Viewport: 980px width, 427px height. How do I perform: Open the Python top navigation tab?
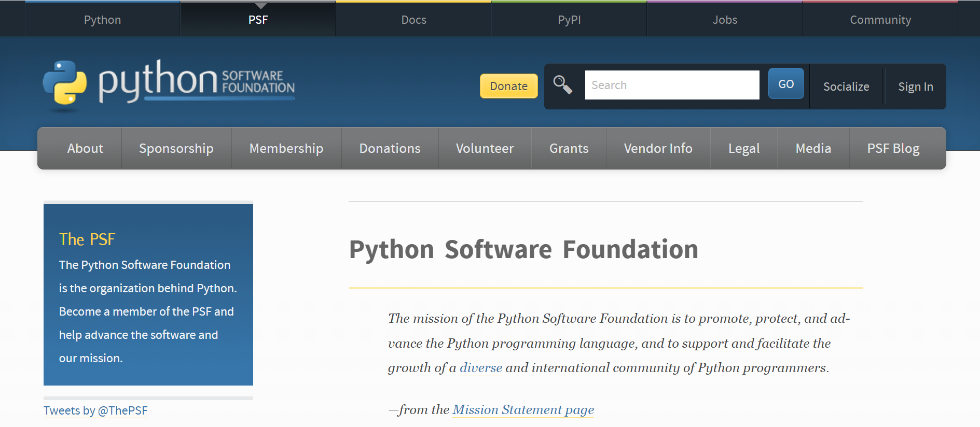103,20
